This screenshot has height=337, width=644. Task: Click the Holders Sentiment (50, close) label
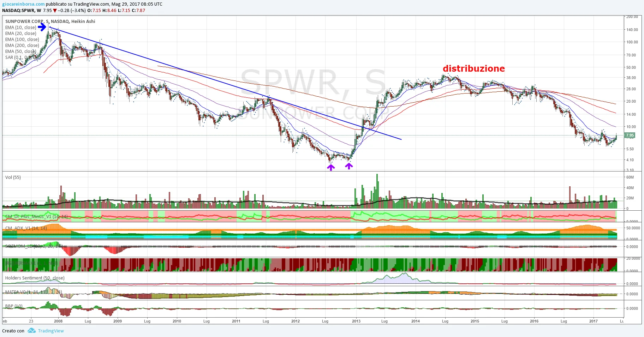click(x=35, y=278)
